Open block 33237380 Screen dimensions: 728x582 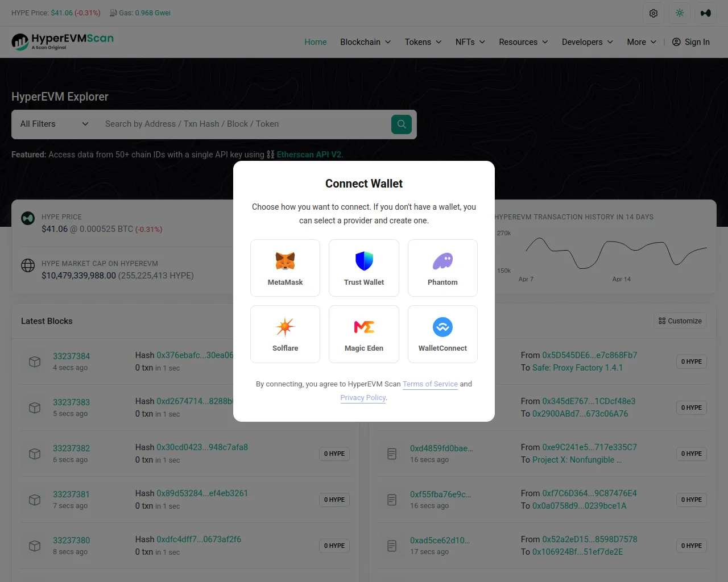pos(72,541)
